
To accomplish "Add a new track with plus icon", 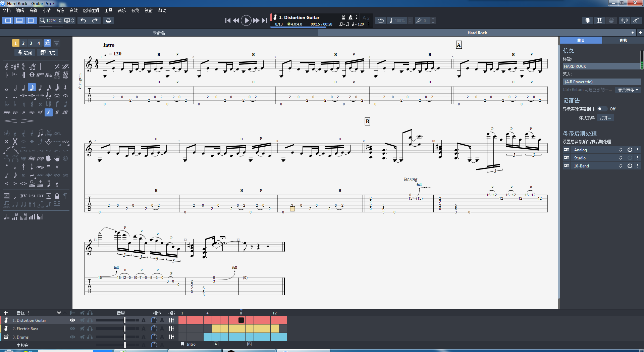I will [x=5, y=313].
